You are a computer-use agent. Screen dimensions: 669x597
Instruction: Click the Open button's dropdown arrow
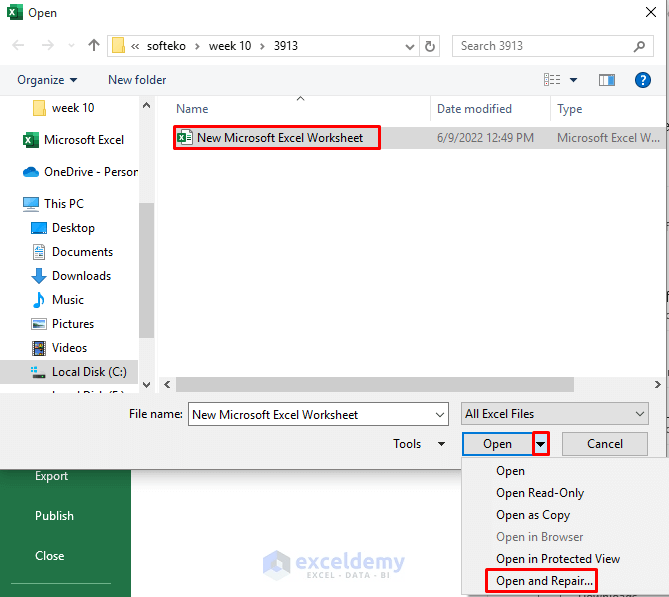(x=541, y=444)
